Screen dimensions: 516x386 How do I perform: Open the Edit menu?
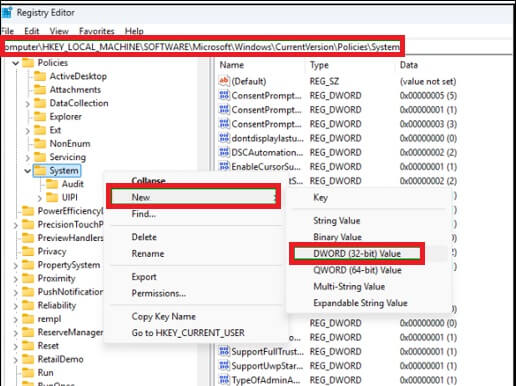[32, 31]
